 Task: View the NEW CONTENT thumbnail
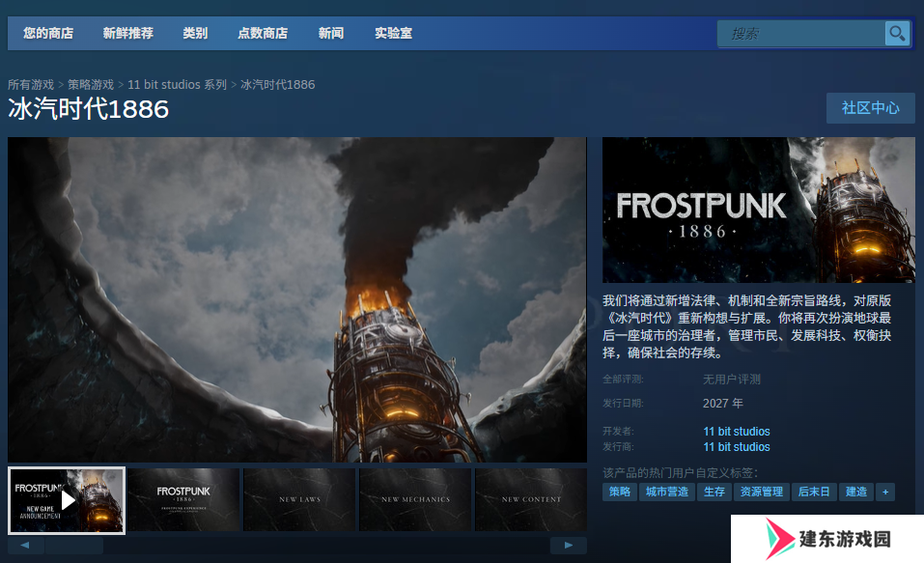(x=531, y=500)
